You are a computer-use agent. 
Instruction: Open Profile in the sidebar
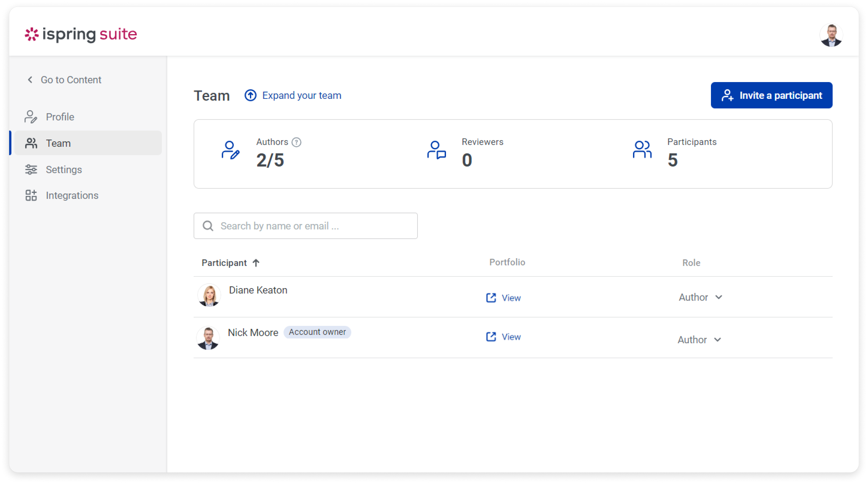point(60,117)
